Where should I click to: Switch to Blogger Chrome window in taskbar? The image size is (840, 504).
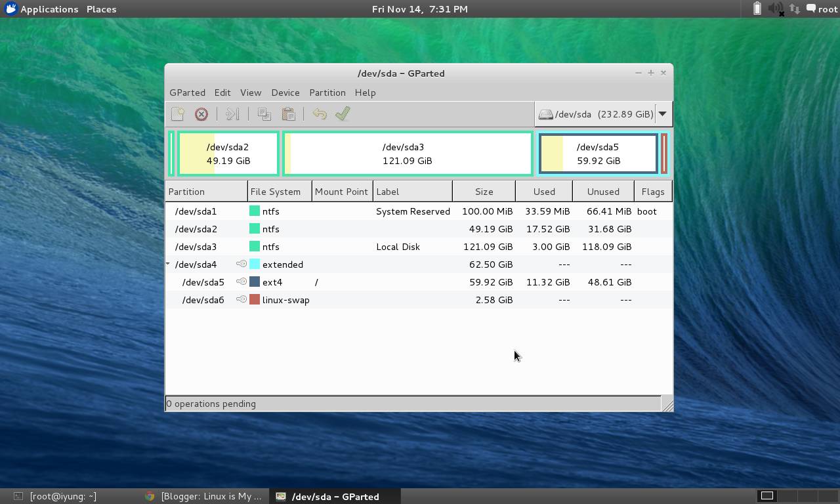205,496
